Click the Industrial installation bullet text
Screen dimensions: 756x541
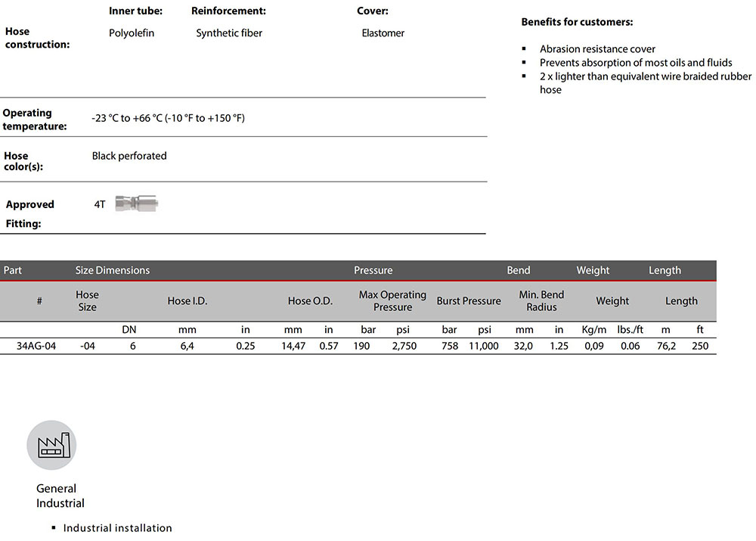(117, 528)
